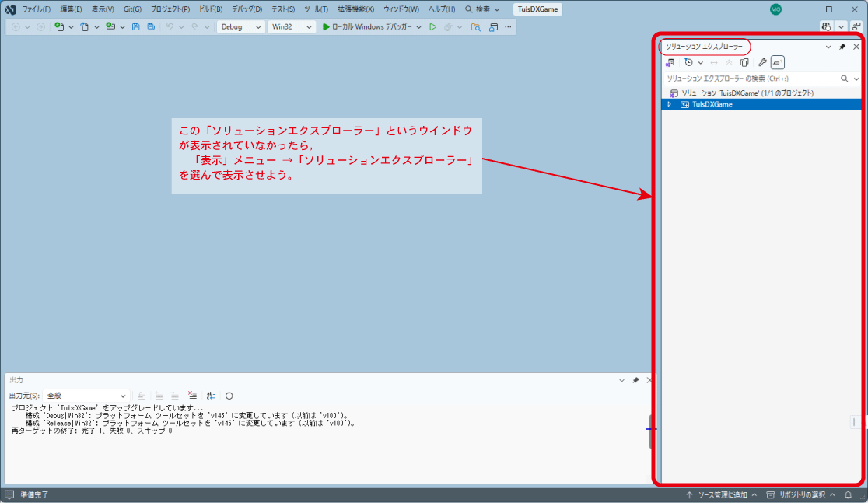Start without debugging using hollow green arrow

click(433, 26)
